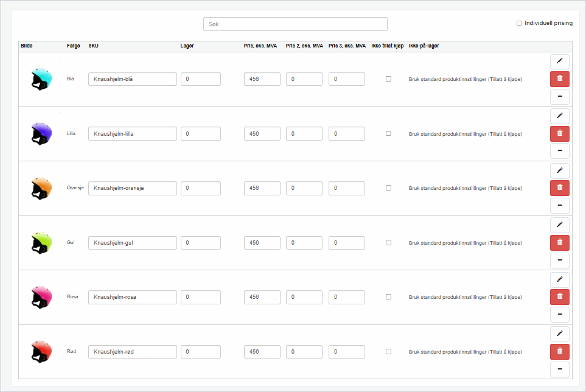The height and width of the screenshot is (392, 586).
Task: Tick 'Ikke tillat kjøp' for the Blå row
Action: coord(388,79)
